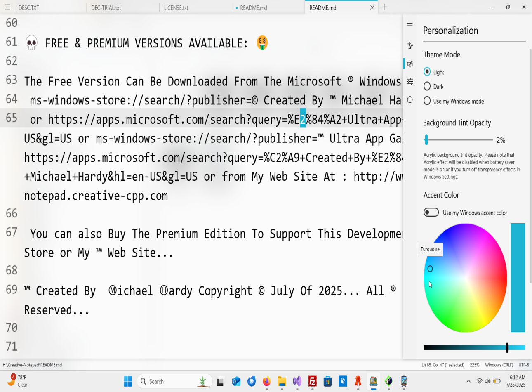Select the Personalization section icon in sidebar
Viewport: 532px width, 392px height.
tap(410, 64)
